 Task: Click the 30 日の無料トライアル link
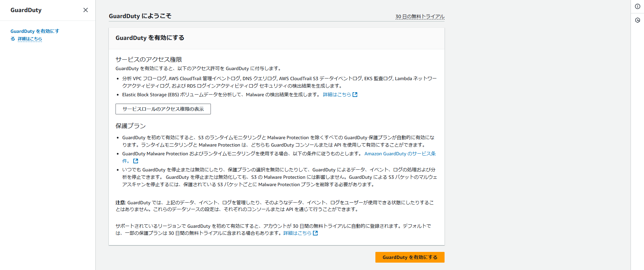(x=420, y=16)
